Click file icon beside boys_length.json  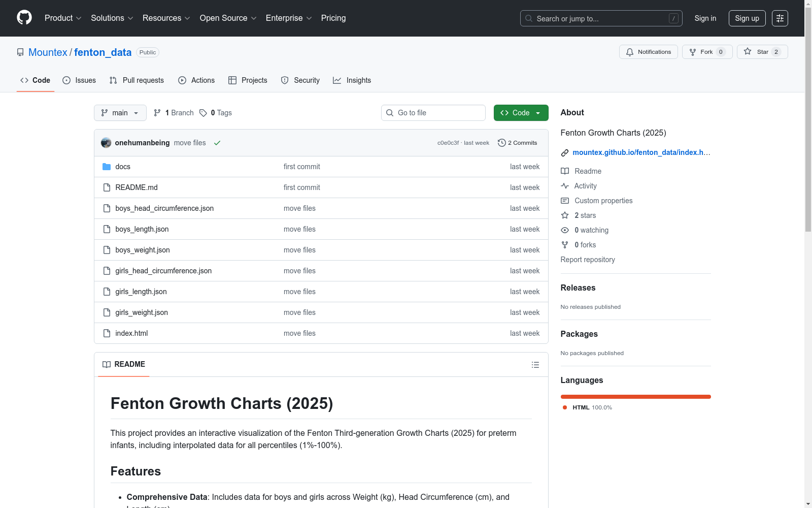pos(107,229)
